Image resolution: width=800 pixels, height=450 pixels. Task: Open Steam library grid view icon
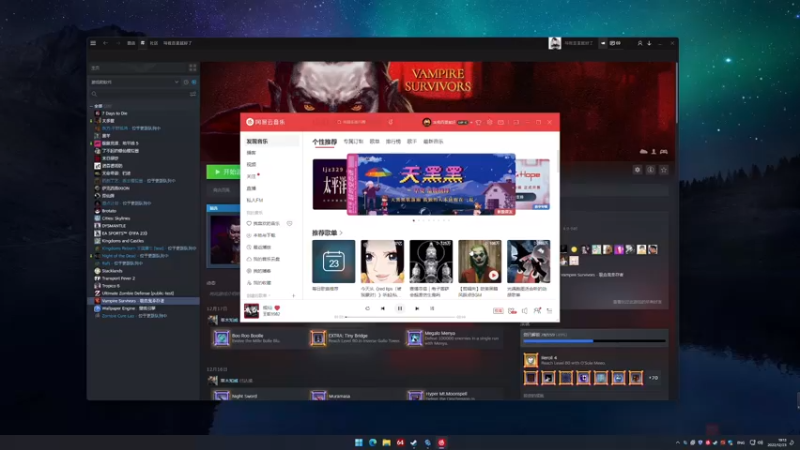pos(192,67)
